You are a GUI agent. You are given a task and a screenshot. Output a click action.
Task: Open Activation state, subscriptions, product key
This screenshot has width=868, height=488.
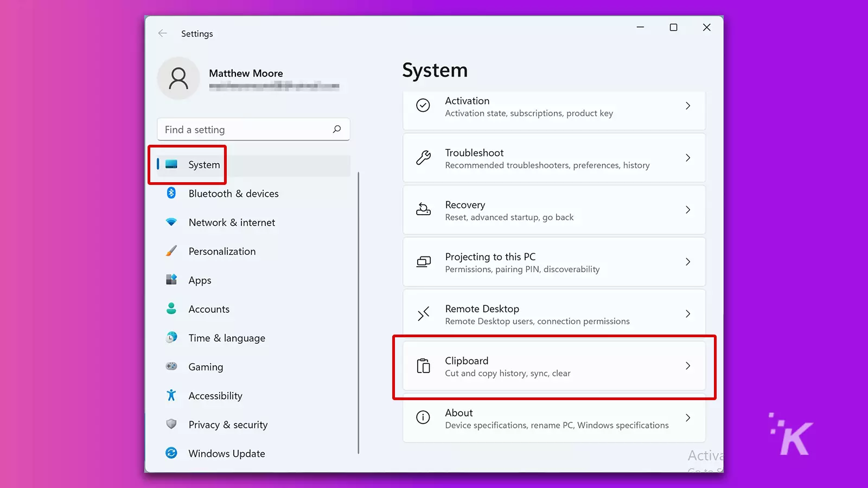tap(529, 113)
